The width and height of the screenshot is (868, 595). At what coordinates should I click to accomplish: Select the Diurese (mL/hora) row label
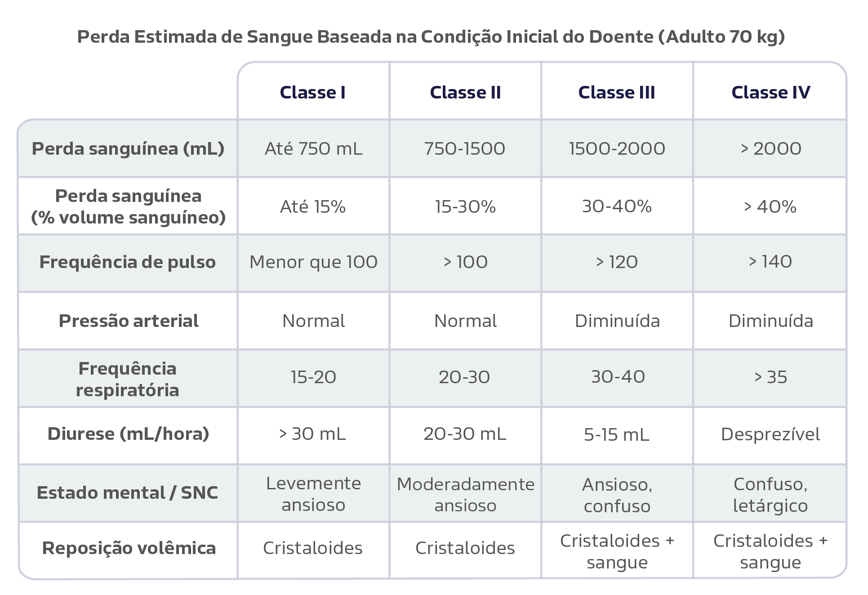point(129,434)
